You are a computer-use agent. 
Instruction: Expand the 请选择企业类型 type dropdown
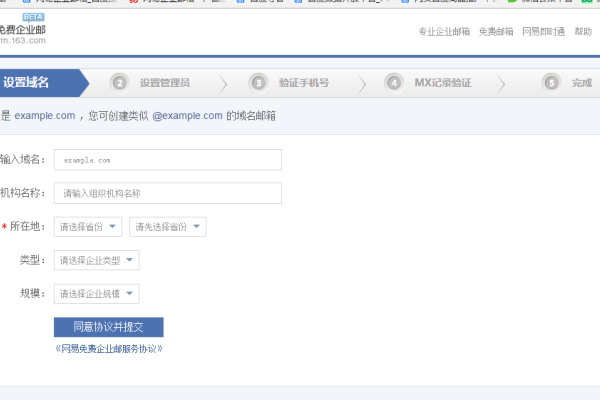[96, 260]
